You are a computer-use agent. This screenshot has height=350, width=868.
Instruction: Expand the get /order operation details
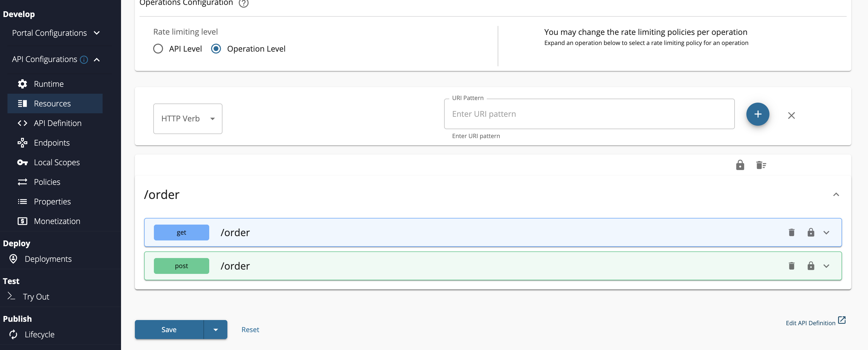(826, 232)
